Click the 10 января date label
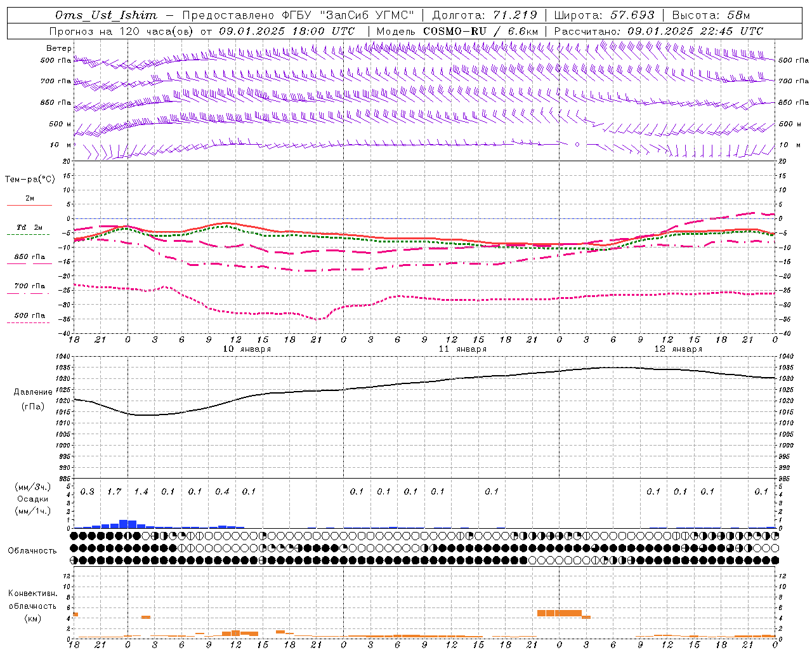The image size is (812, 650). coord(247,349)
